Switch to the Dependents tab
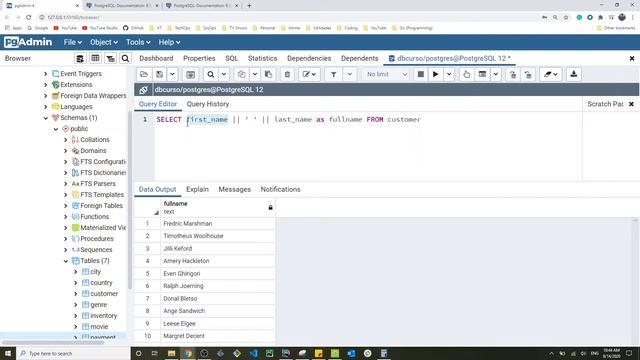640x360 pixels. point(360,58)
